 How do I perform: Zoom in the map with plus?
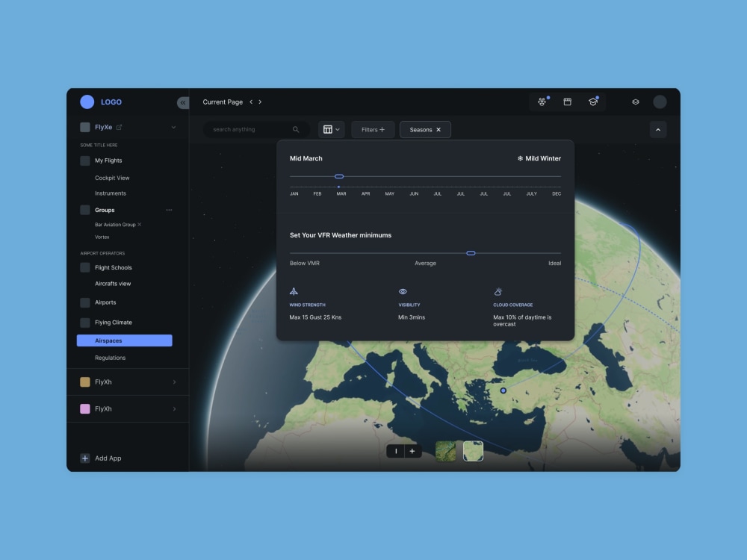(x=412, y=452)
